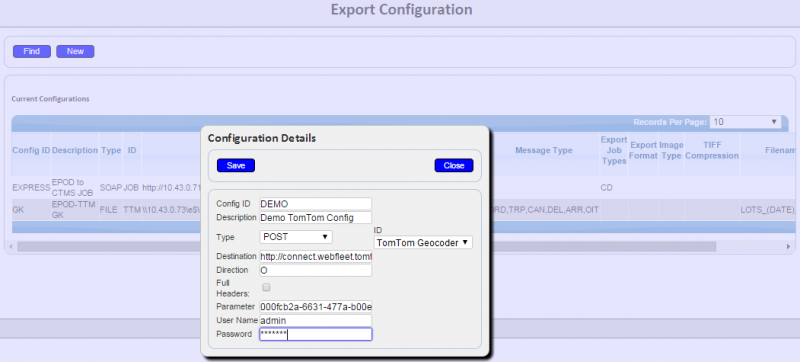Focus the Password field
The width and height of the screenshot is (800, 362).
[x=315, y=334]
